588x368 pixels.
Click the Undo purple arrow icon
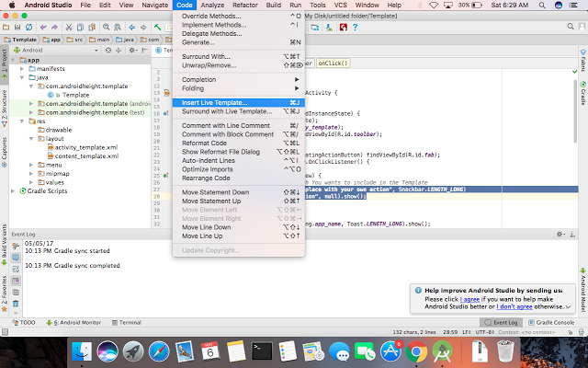[43, 27]
